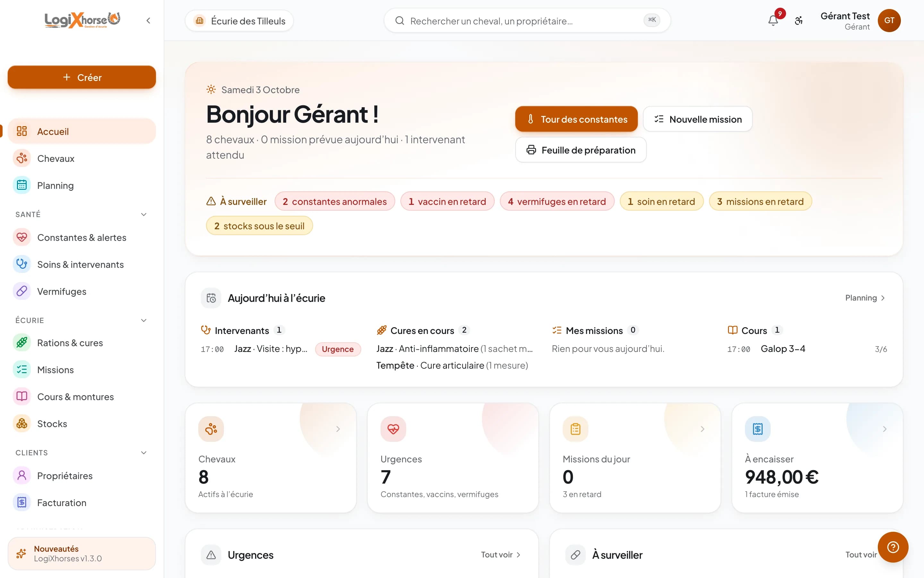The height and width of the screenshot is (578, 924).
Task: Click the Urgences card heart icon
Action: pyautogui.click(x=393, y=429)
